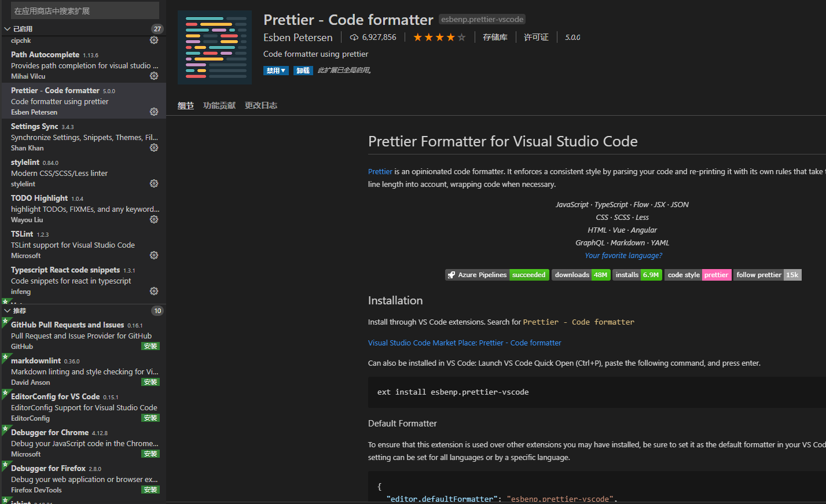Image resolution: width=826 pixels, height=504 pixels.
Task: Click the Azure Pipelines succeeded badge
Action: click(x=497, y=274)
